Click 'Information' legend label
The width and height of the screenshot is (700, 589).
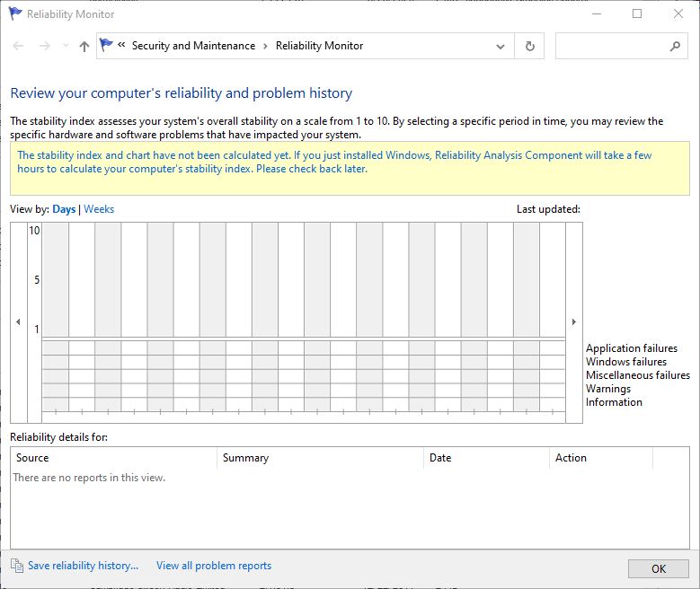click(x=614, y=402)
